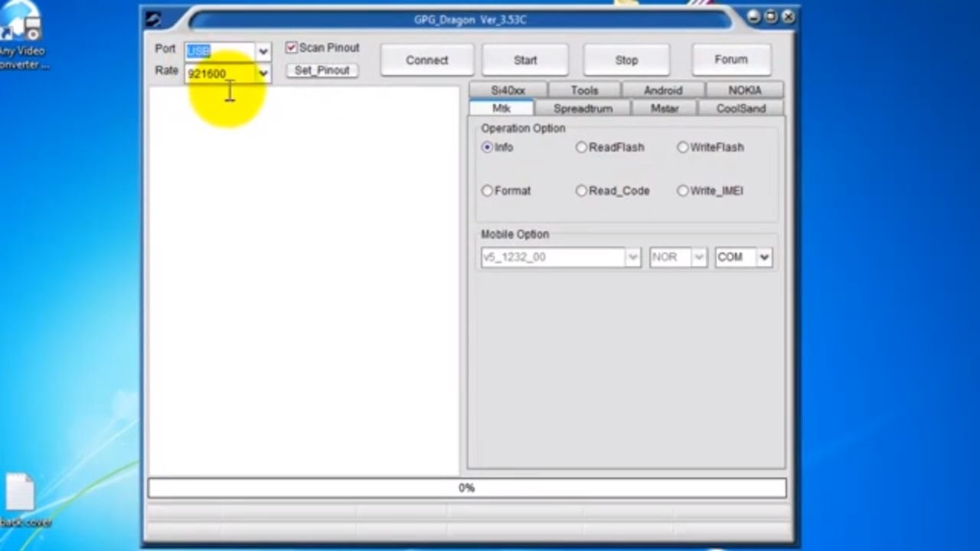The width and height of the screenshot is (980, 551).
Task: Select the Read_Code operation option
Action: [581, 191]
